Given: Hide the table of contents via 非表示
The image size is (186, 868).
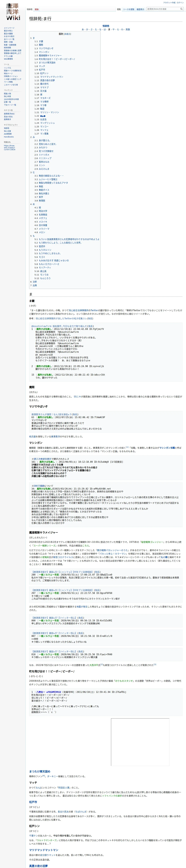Looking at the screenshot, I should click(x=67, y=34).
